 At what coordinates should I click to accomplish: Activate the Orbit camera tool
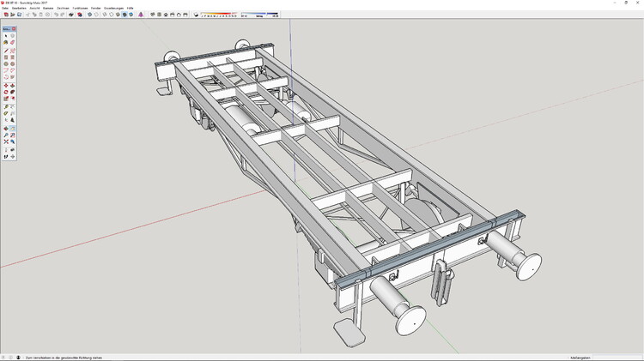(6, 129)
